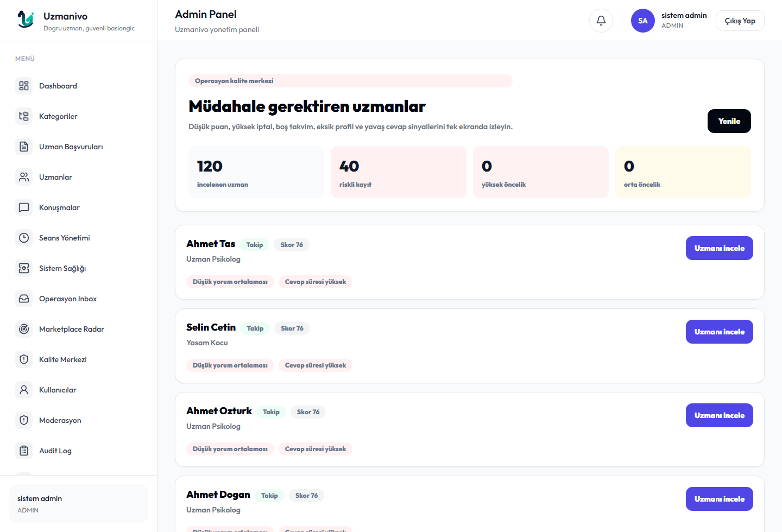Open Sistem Sağlığı page

[78, 268]
